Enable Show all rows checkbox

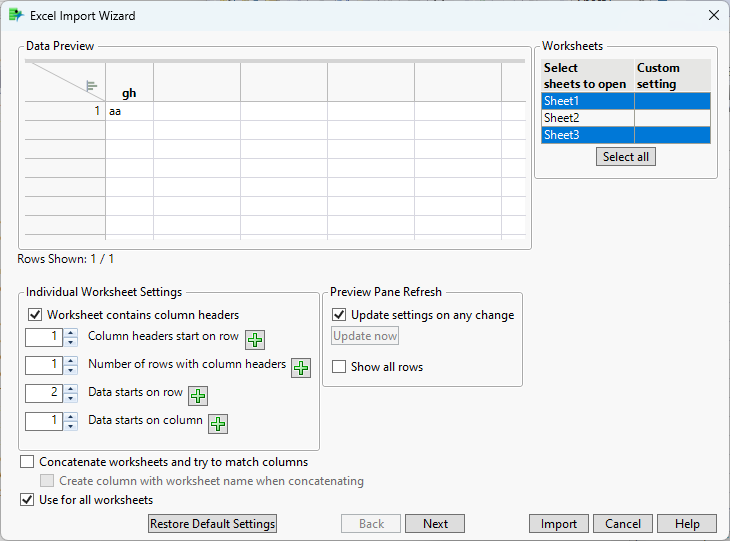click(x=339, y=367)
